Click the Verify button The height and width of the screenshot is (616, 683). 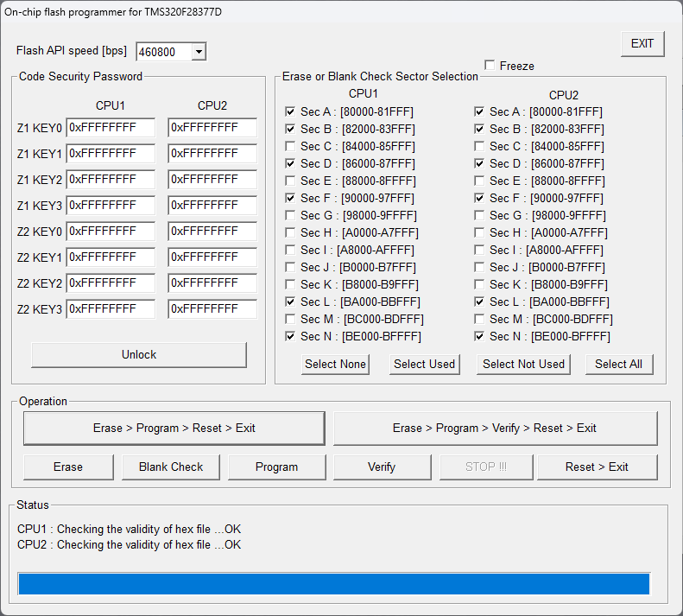(x=382, y=467)
